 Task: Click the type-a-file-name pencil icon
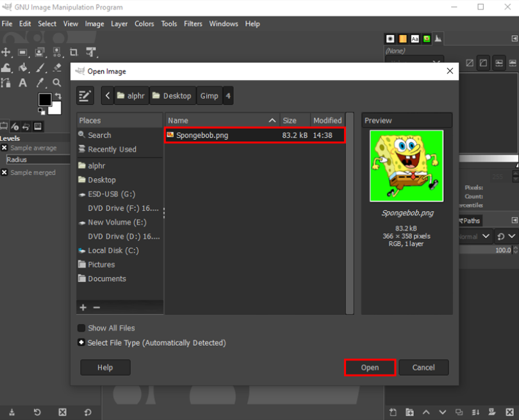[x=85, y=95]
